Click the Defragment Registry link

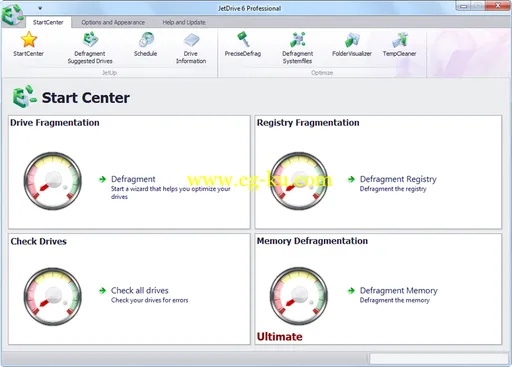click(398, 179)
